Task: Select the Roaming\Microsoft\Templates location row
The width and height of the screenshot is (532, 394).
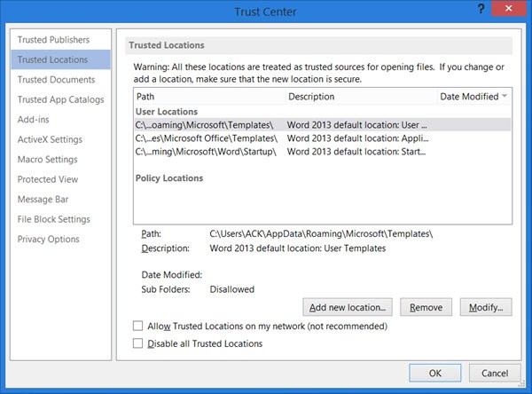Action: [323, 125]
